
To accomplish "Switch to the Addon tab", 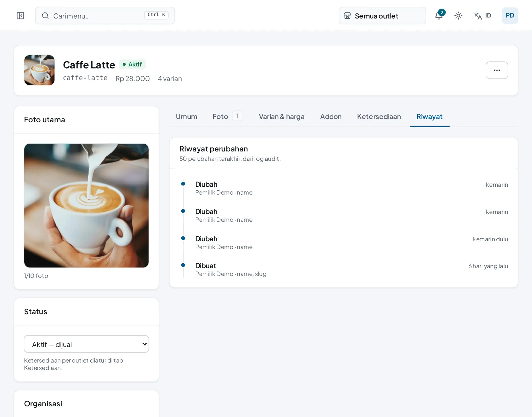I will [x=331, y=117].
